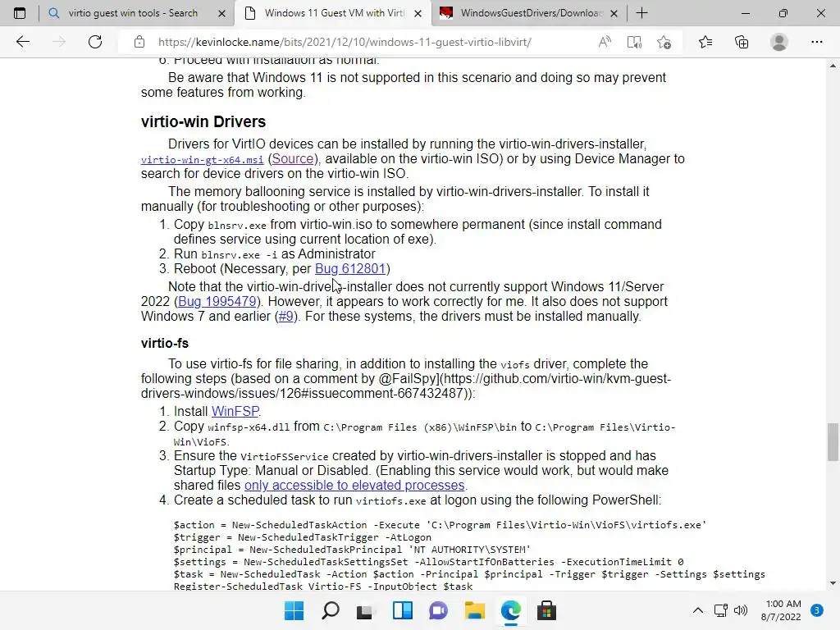Click the page vertical scrollbar thumb
The height and width of the screenshot is (630, 840).
[x=833, y=442]
